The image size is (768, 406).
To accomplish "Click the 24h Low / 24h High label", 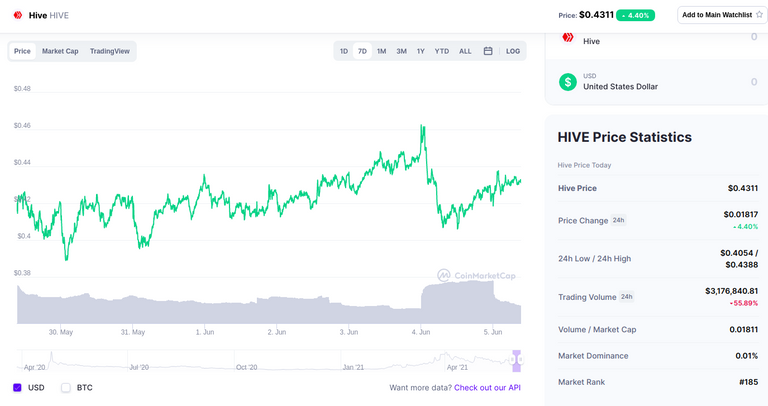I will pos(595,259).
